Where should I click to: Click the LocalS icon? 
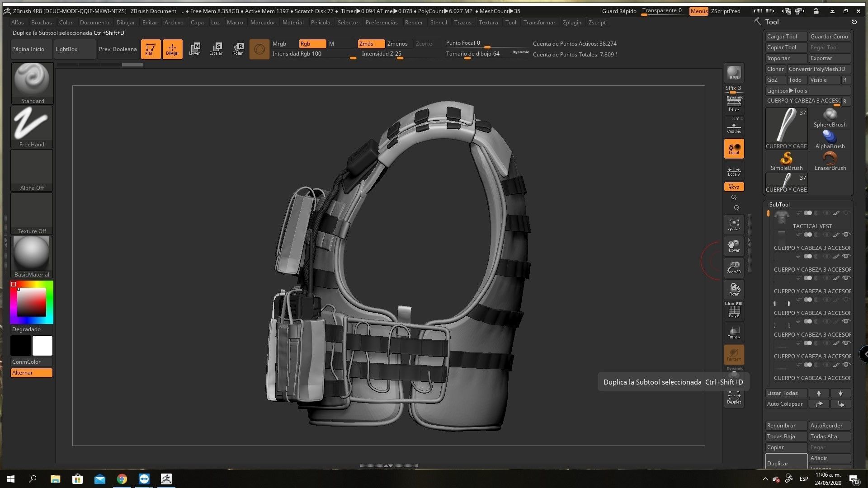[x=734, y=171]
